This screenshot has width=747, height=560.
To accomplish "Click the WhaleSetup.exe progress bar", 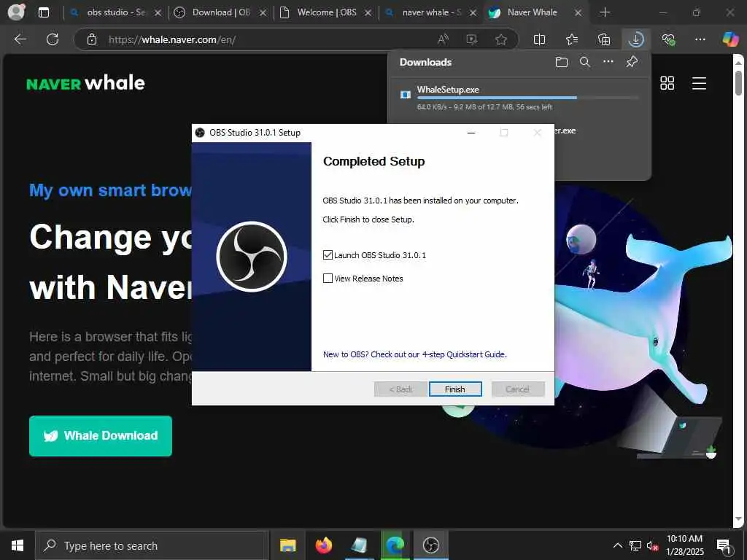I will click(527, 98).
